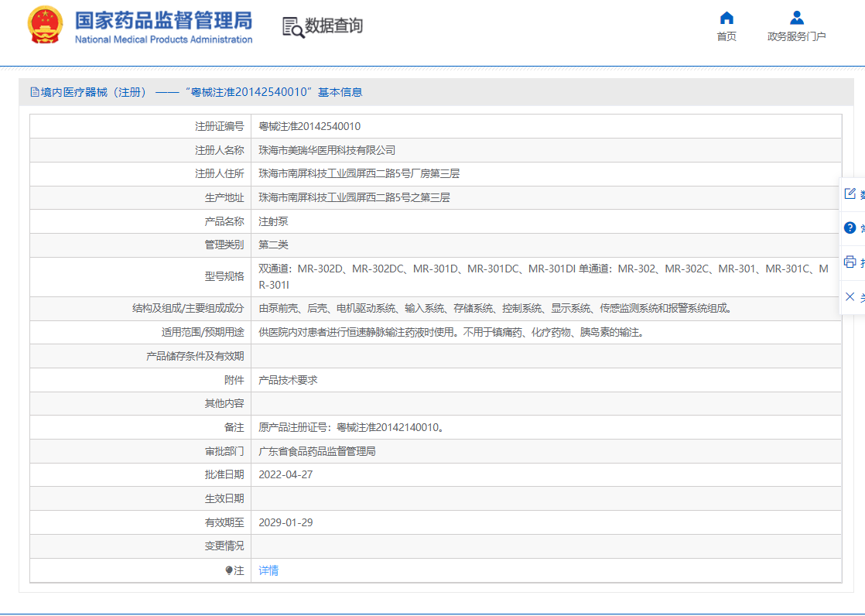Click the 产品技术要求 attachment text
Viewport: 865px width, 616px height.
coord(288,380)
